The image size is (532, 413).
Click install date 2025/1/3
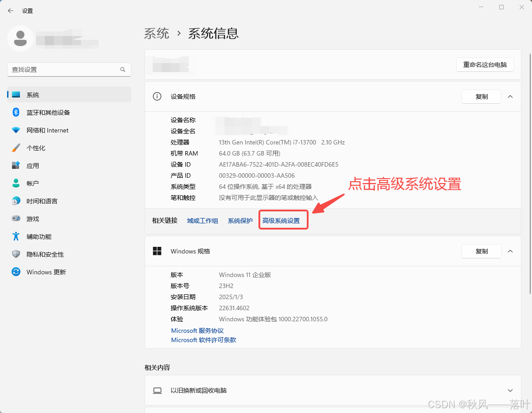[x=231, y=297]
